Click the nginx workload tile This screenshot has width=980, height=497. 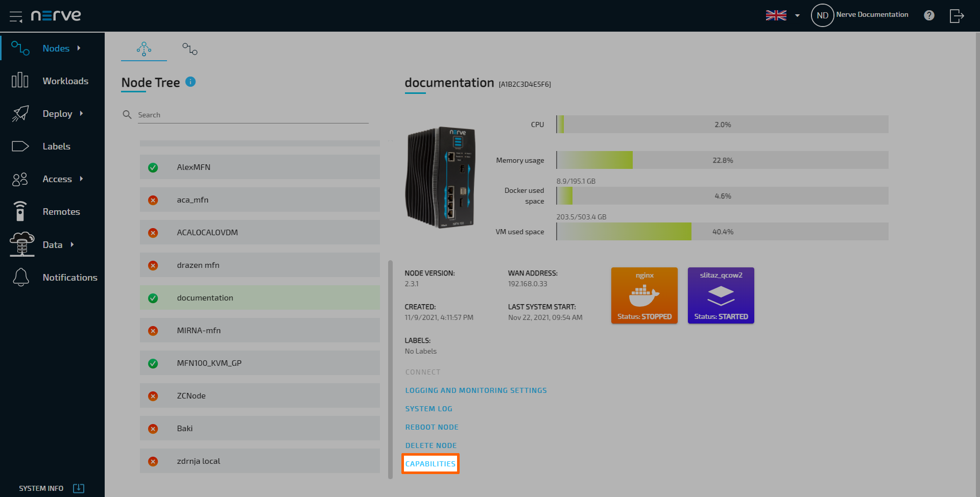(644, 295)
